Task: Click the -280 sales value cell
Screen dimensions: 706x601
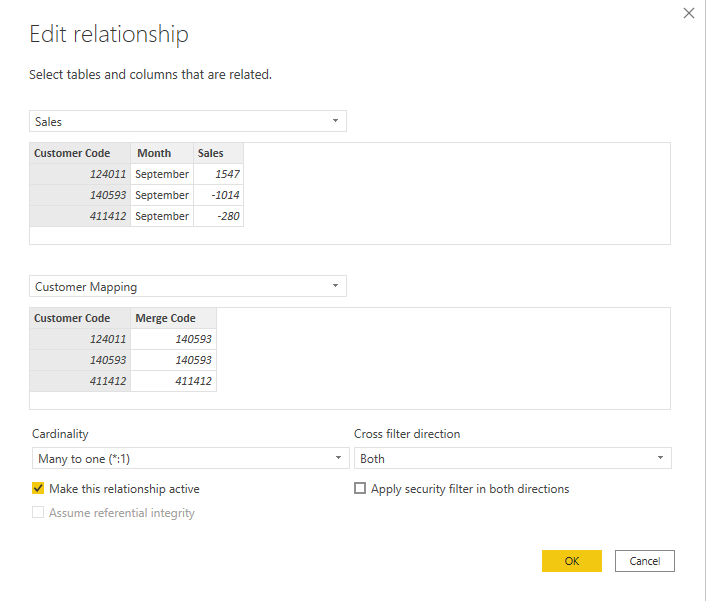Action: 218,216
